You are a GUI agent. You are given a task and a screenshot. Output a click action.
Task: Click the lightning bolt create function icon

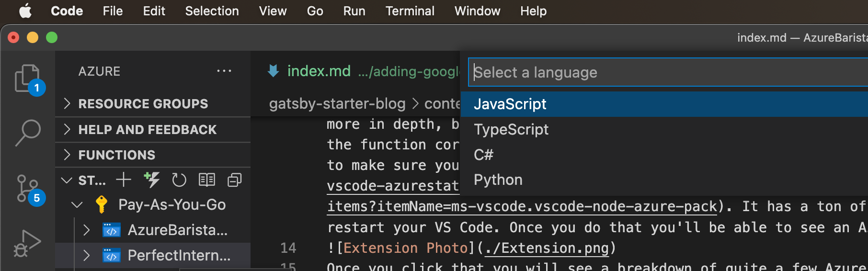[152, 180]
